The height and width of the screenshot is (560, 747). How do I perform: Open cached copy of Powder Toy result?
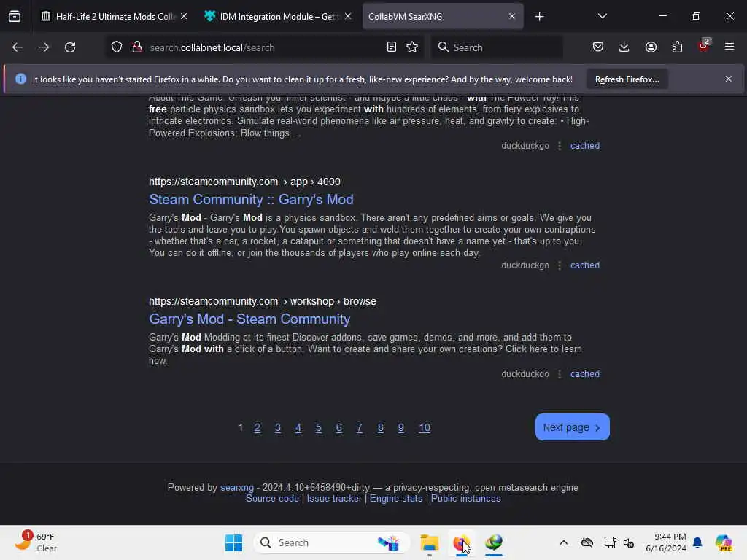pos(585,146)
